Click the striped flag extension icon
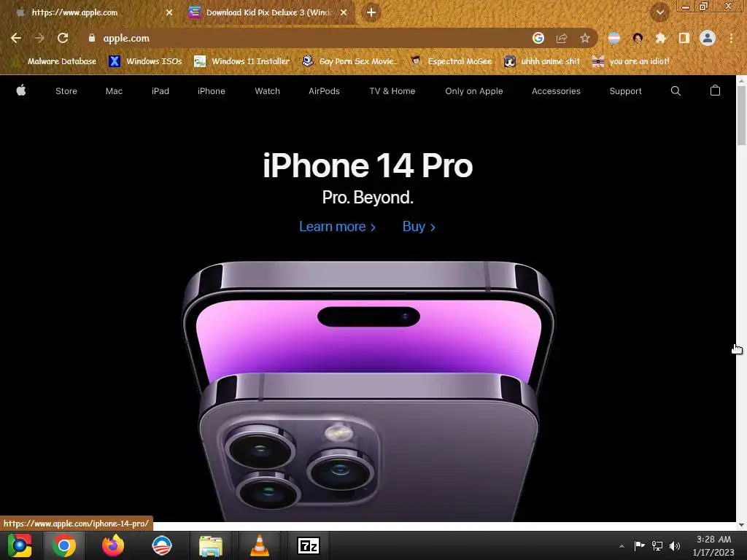Viewport: 747px width, 560px height. pos(614,38)
